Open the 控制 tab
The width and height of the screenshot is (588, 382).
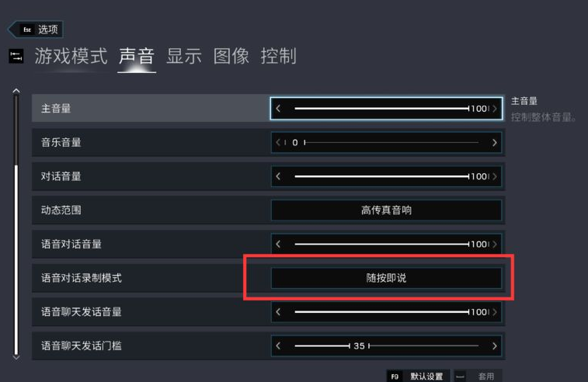[x=279, y=56]
